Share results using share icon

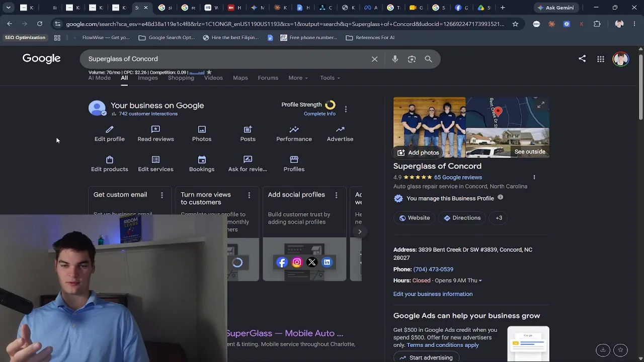coord(582,59)
